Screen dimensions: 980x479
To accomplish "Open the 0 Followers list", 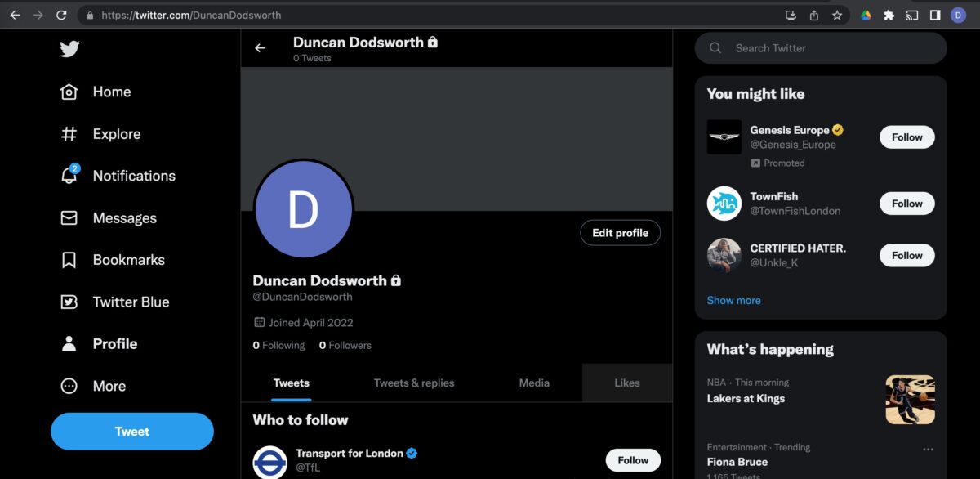I will coord(345,346).
